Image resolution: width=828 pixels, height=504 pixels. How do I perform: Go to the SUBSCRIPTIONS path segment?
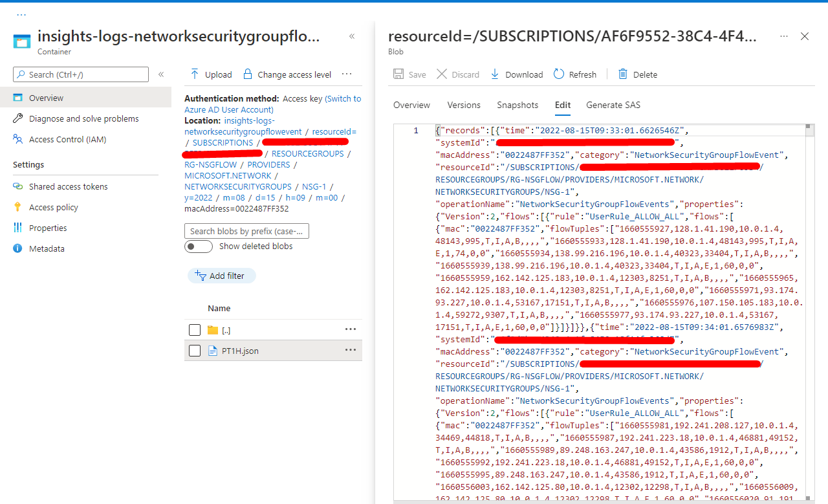[223, 142]
